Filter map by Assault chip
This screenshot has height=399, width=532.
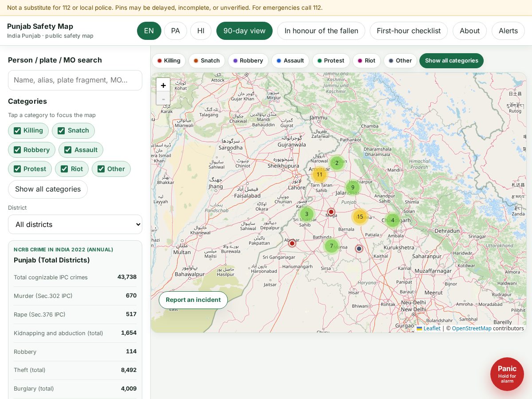[290, 61]
